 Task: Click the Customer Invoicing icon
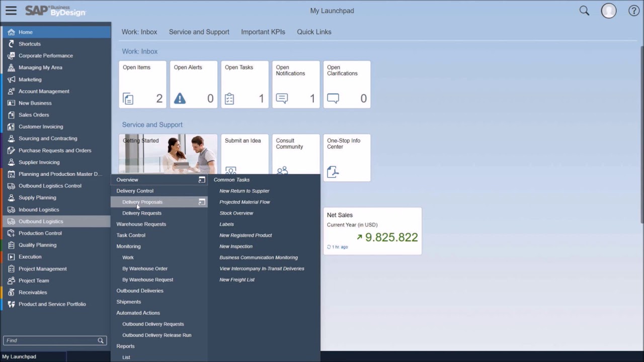pyautogui.click(x=11, y=127)
